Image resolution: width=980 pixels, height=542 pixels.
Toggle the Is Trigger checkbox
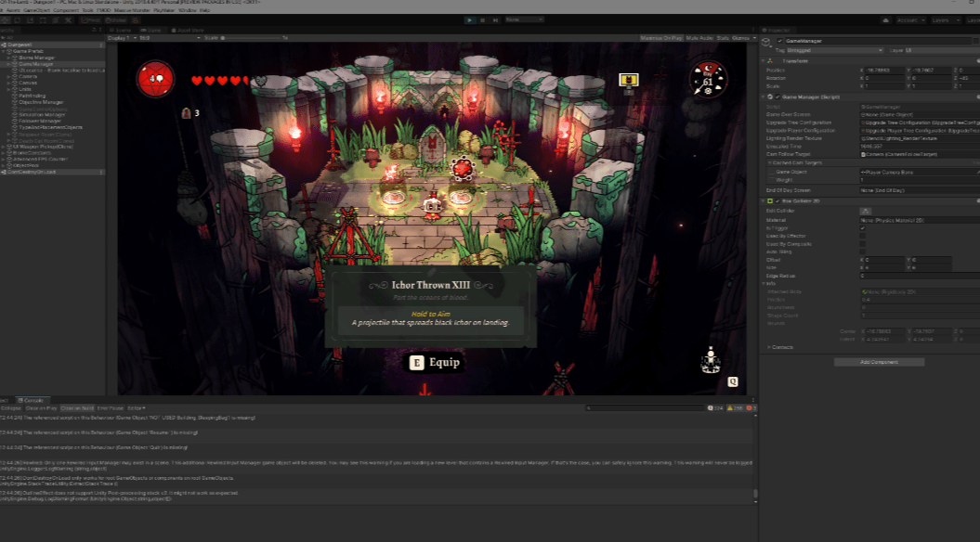tap(863, 227)
